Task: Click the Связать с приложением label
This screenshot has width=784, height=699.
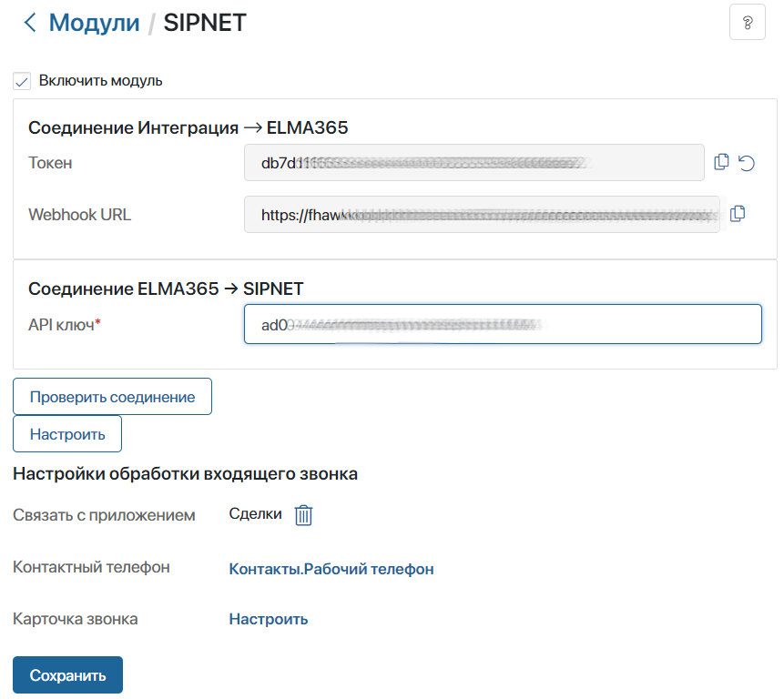Action: coord(104,514)
